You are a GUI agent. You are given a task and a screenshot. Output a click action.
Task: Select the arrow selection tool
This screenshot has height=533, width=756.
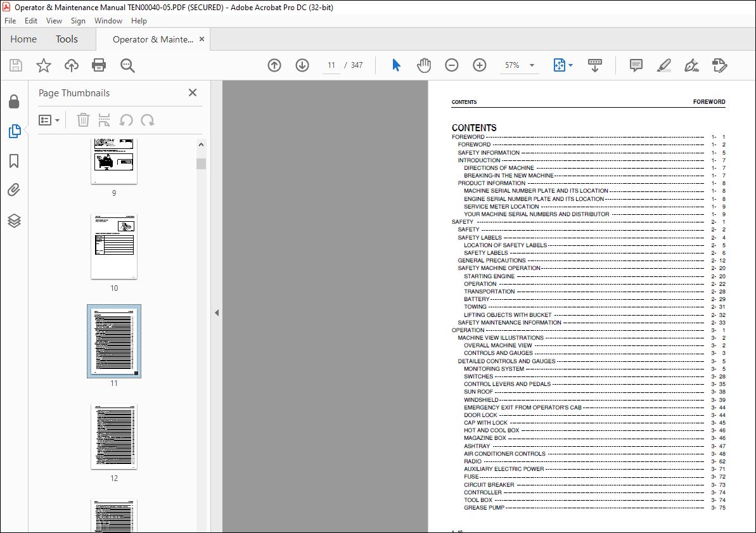(396, 65)
